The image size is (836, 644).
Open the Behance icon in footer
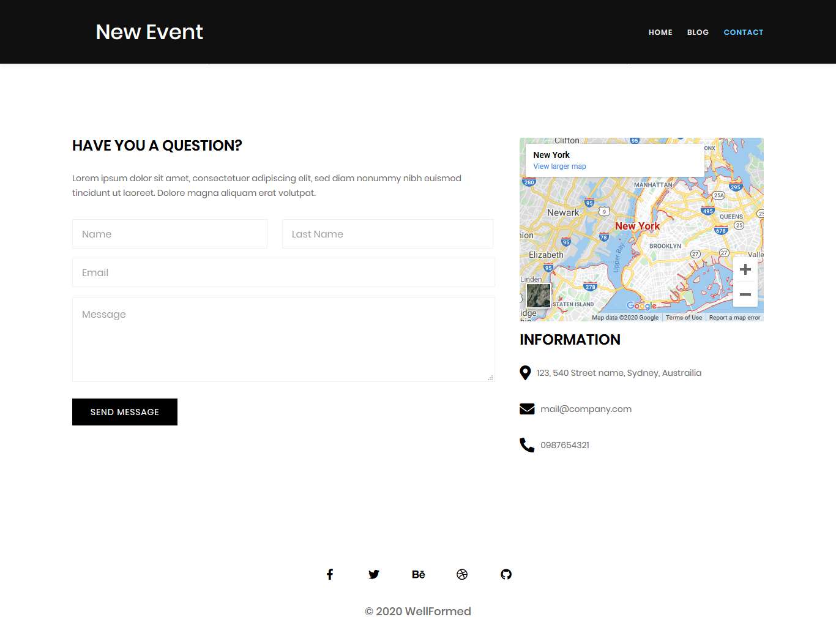pos(418,574)
